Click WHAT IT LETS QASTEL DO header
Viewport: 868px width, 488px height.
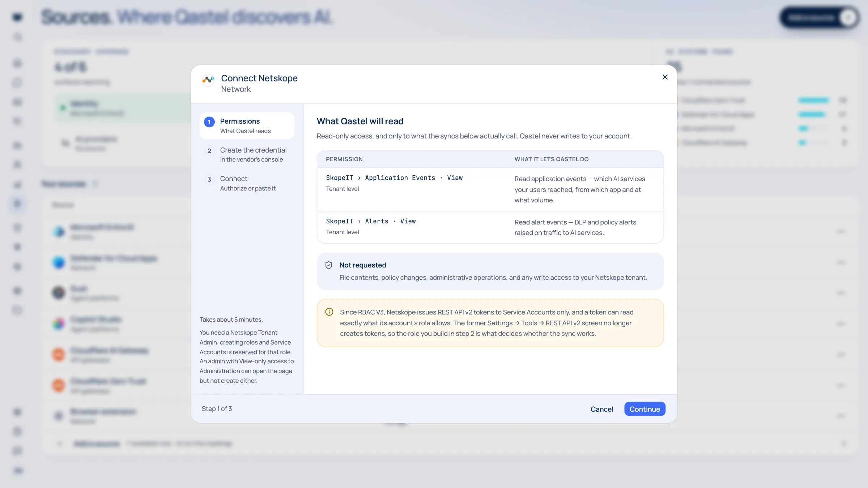pyautogui.click(x=552, y=159)
